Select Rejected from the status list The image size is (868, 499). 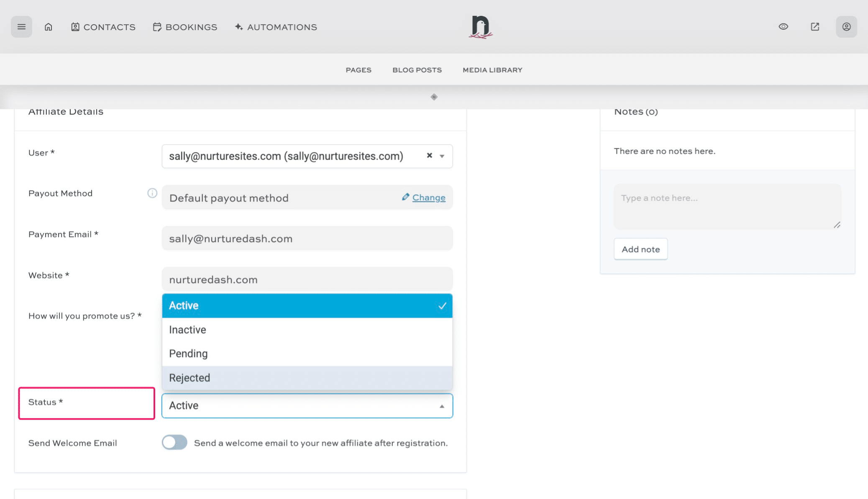pos(307,378)
